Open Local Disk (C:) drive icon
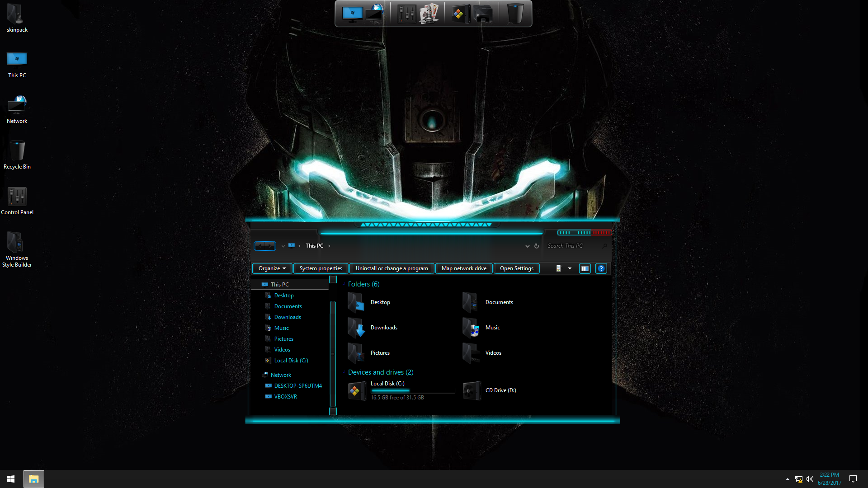Screen dimensions: 868x488 point(357,390)
